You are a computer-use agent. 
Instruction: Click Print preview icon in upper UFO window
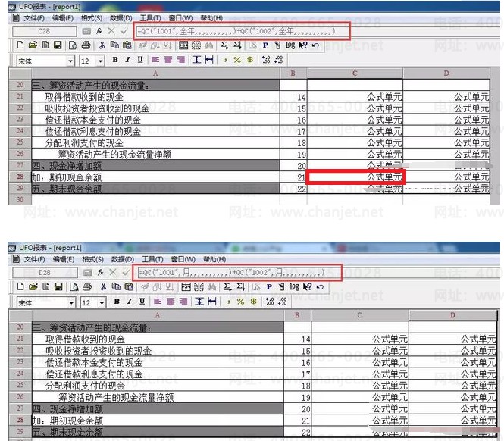73,45
